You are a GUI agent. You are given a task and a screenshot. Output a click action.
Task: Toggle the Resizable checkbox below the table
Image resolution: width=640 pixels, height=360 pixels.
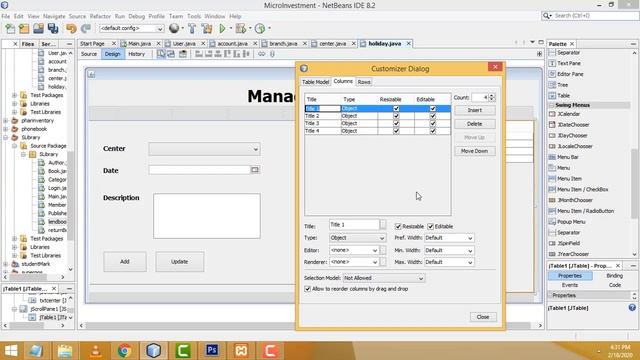click(398, 227)
